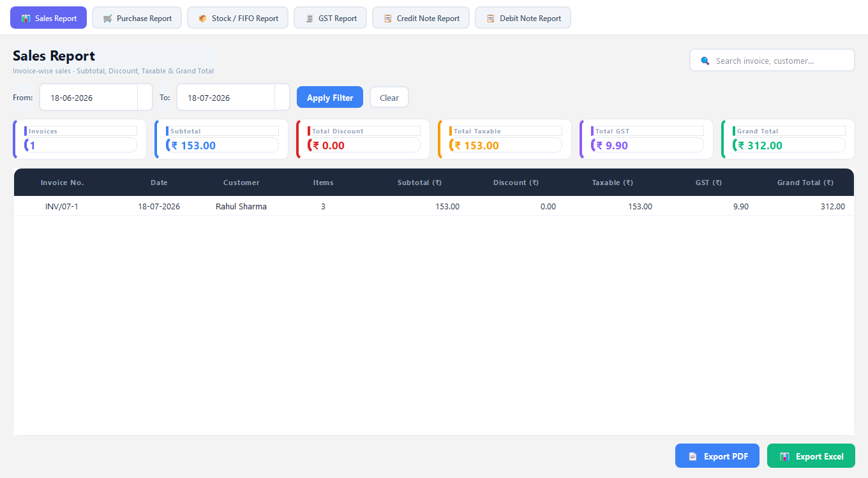
Task: Clear the date filter
Action: coord(389,98)
